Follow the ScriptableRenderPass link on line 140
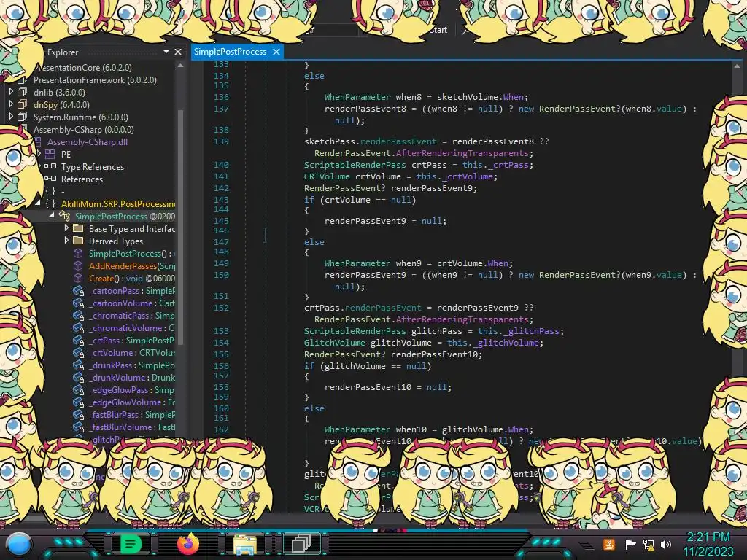 [x=355, y=165]
